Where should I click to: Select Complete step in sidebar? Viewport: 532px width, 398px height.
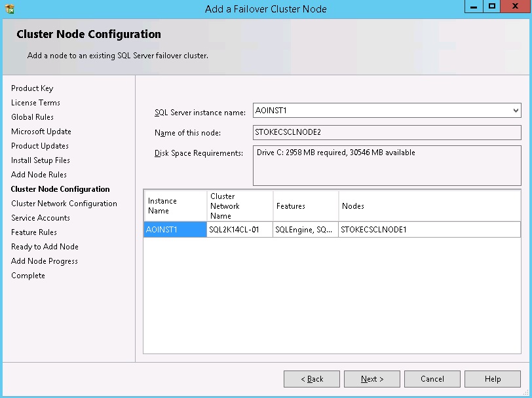pos(28,276)
